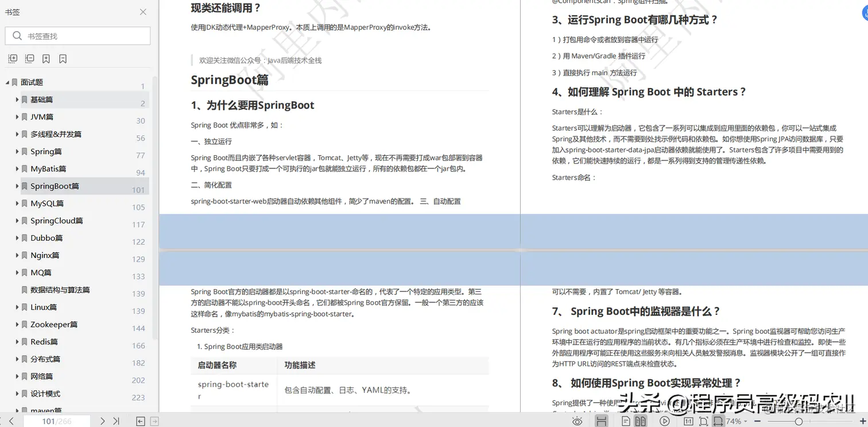
Task: Toggle fit-width page display
Action: point(718,421)
